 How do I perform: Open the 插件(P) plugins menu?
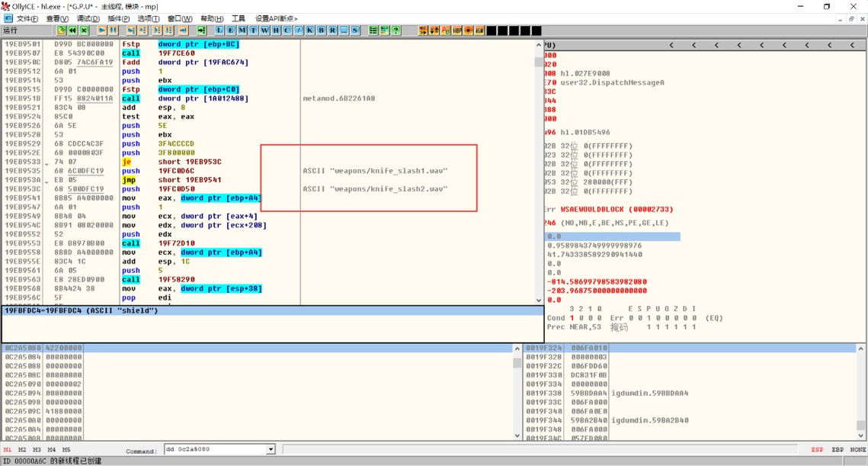(118, 18)
